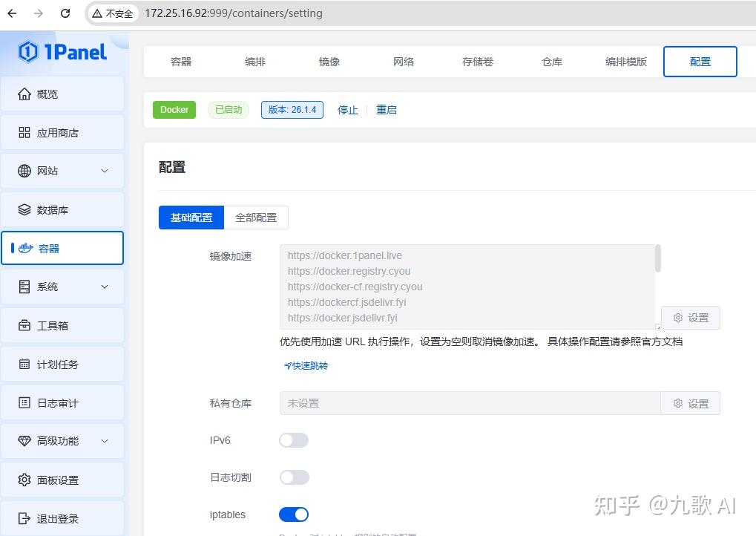Click the 私有仓库 未设置 field
Viewport: 756px width, 536px height.
470,403
